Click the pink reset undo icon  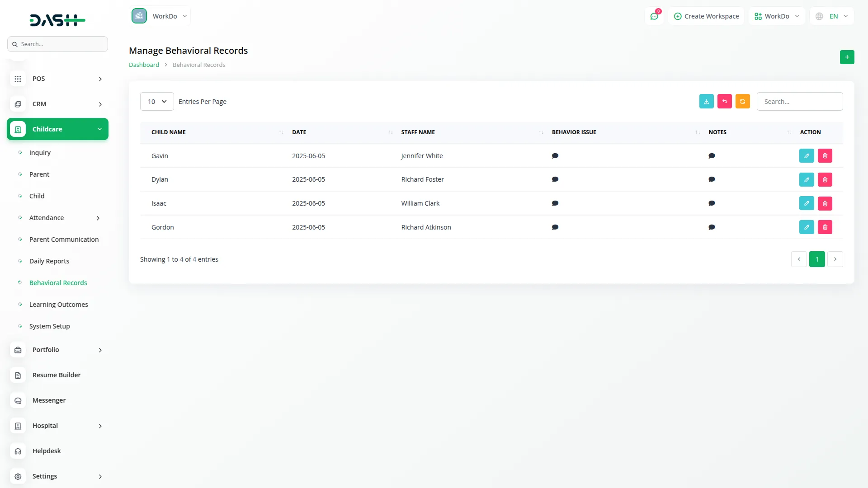pos(724,101)
